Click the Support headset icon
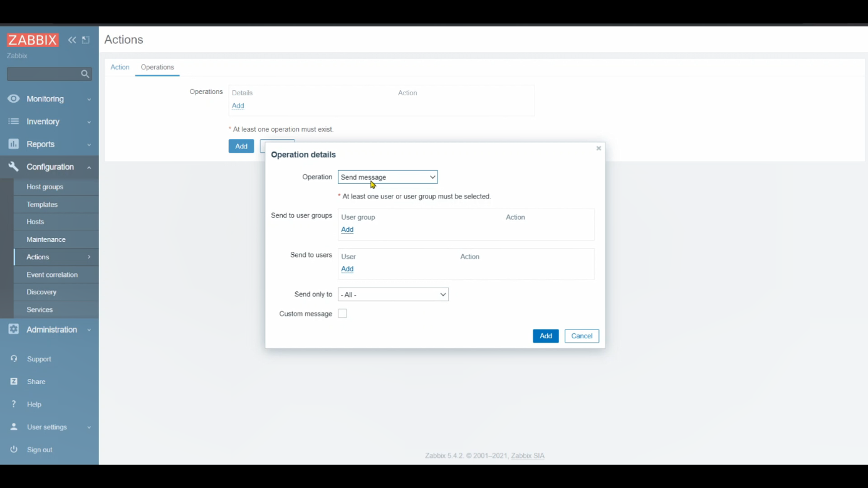The width and height of the screenshot is (868, 488). [x=14, y=359]
